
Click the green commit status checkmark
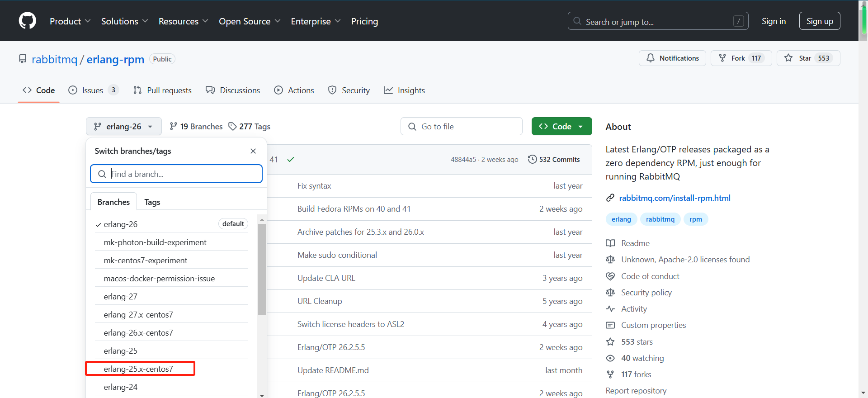click(291, 159)
